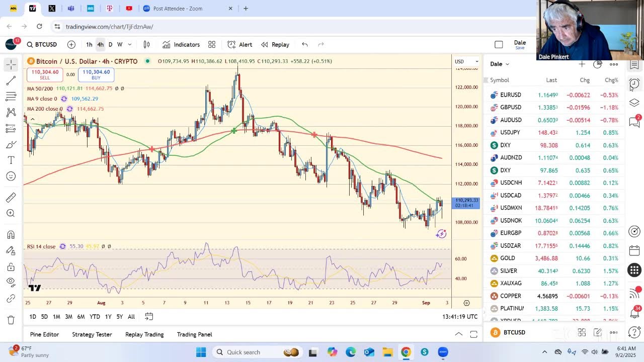Open the Fibonacci retracement tools
This screenshot has width=644, height=362.
11,97
